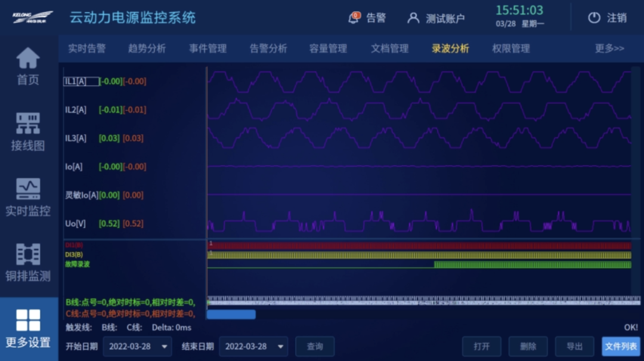Click the 查询 query button
This screenshot has width=644, height=361.
tap(315, 347)
